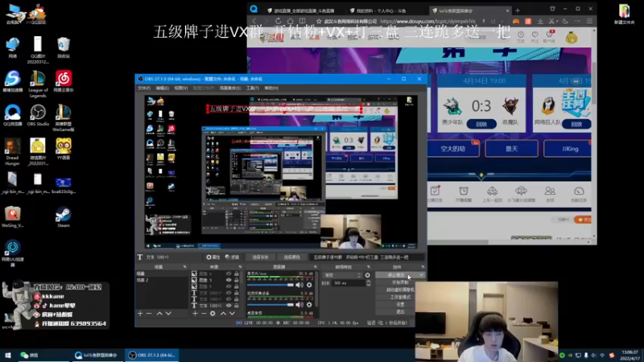The height and width of the screenshot is (362, 644).
Task: Adjust the second audio track volume slider
Action: click(x=270, y=305)
